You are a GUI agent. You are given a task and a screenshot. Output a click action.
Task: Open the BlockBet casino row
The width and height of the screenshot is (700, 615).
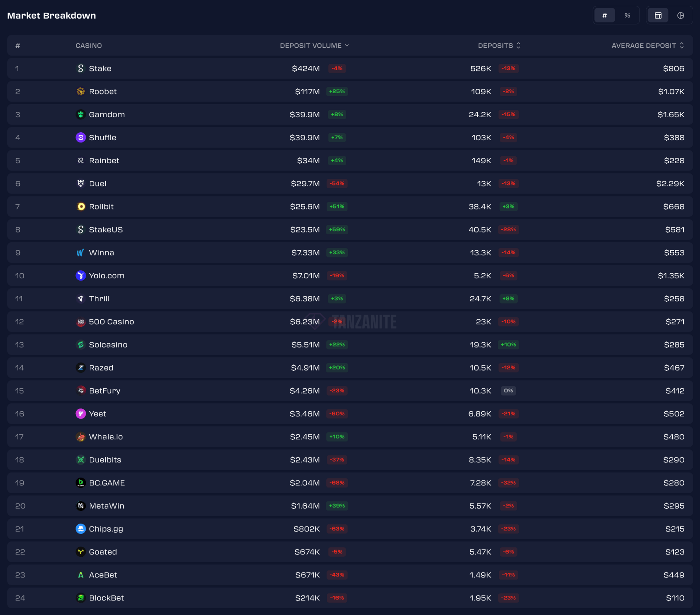click(x=106, y=598)
